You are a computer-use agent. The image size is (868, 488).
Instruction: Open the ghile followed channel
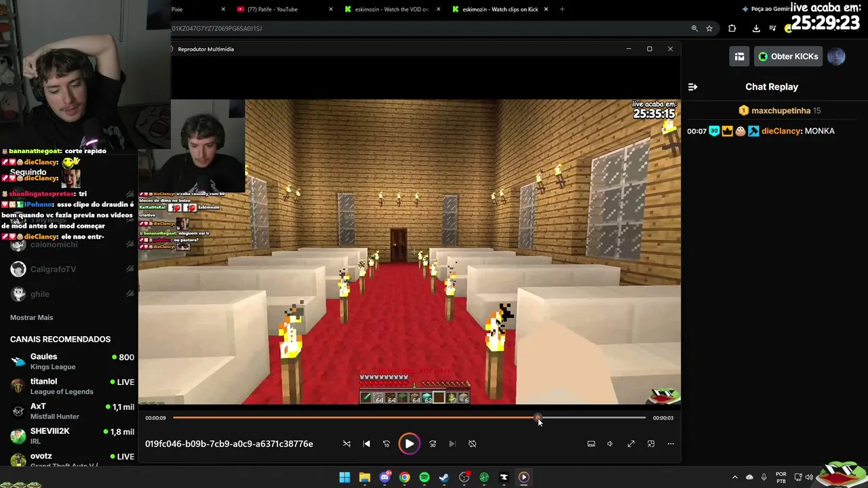pyautogui.click(x=68, y=294)
